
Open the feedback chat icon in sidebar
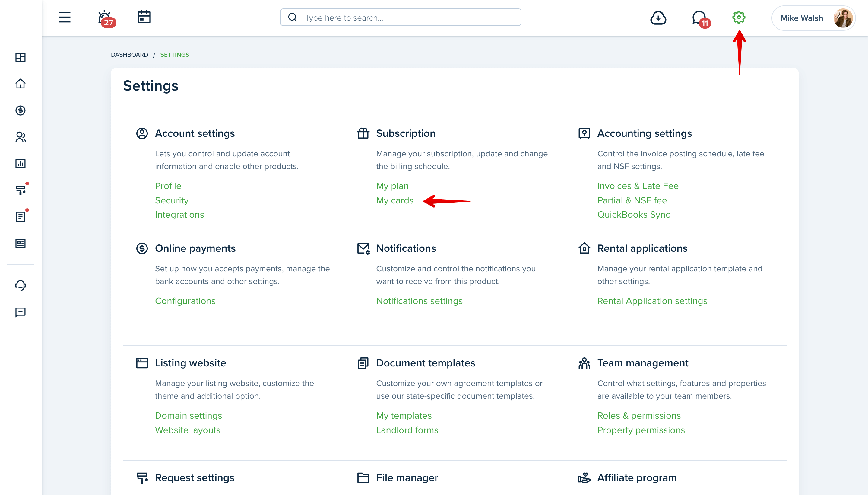[x=21, y=312]
